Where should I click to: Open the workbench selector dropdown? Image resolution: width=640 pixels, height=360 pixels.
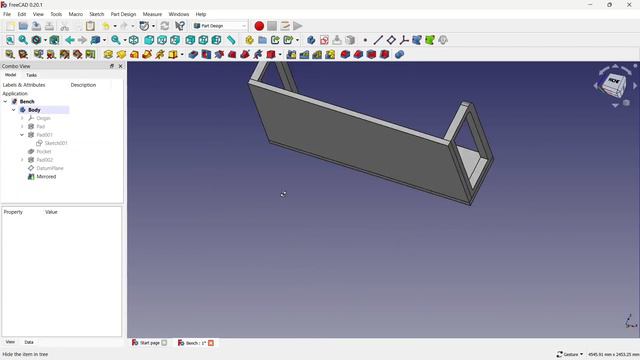tap(220, 26)
